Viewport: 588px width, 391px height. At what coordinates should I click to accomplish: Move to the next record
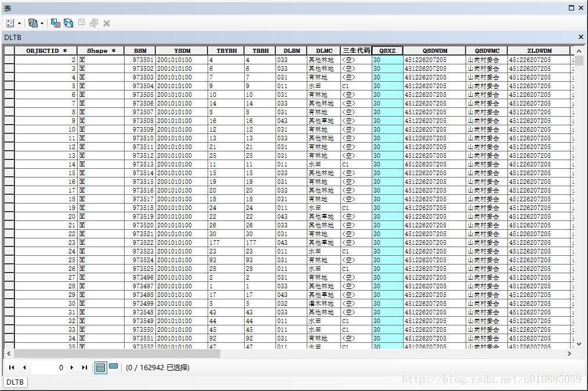(x=72, y=368)
